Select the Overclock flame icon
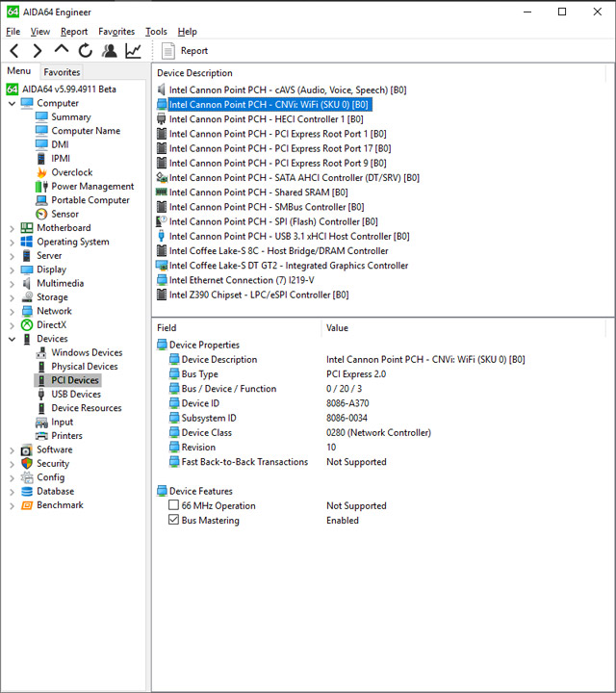Viewport: 616px width, 693px height. [x=41, y=172]
